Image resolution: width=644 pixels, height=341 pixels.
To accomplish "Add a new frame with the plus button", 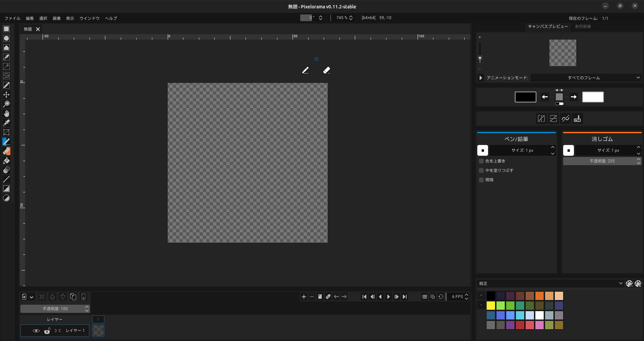I will pyautogui.click(x=304, y=297).
